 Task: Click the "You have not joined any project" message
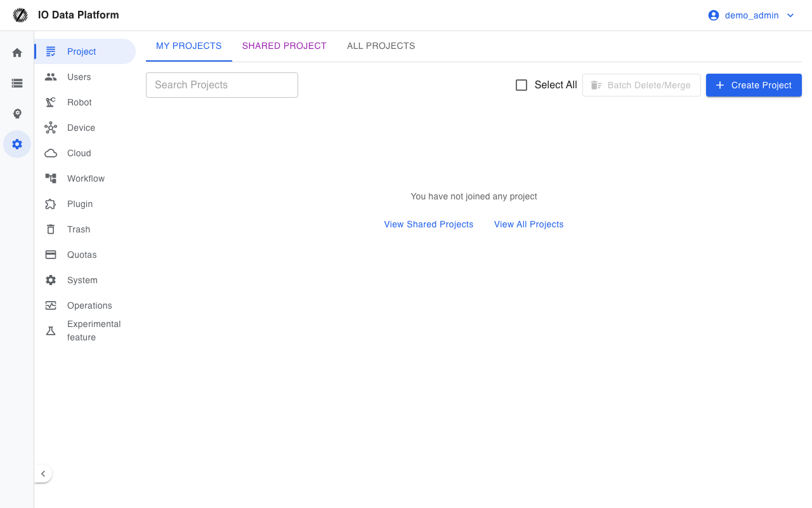[474, 196]
